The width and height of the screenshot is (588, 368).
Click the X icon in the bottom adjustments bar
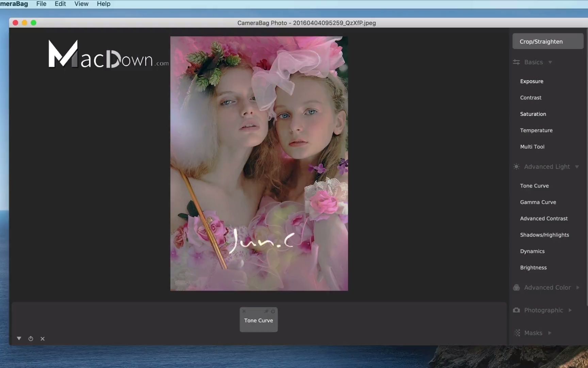click(x=43, y=338)
